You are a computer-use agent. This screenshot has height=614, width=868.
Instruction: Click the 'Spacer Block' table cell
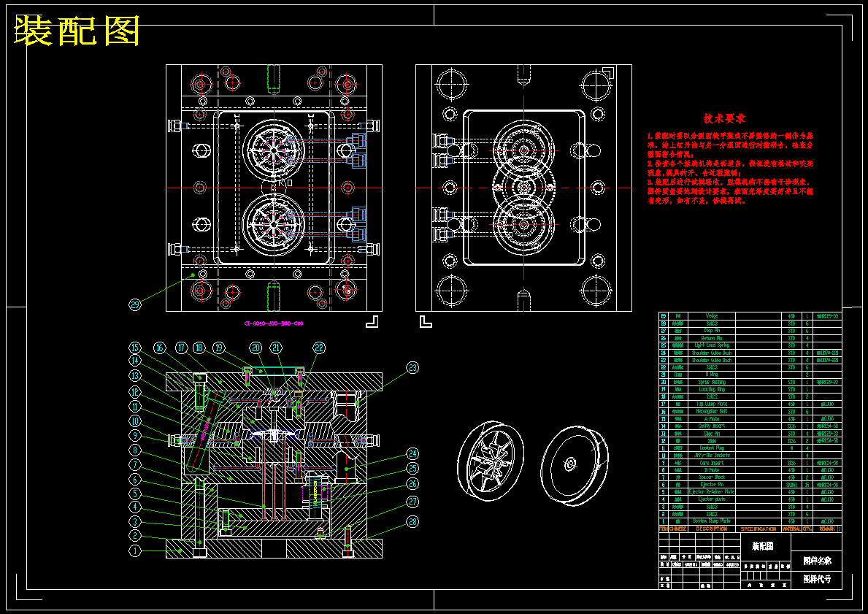(x=711, y=477)
